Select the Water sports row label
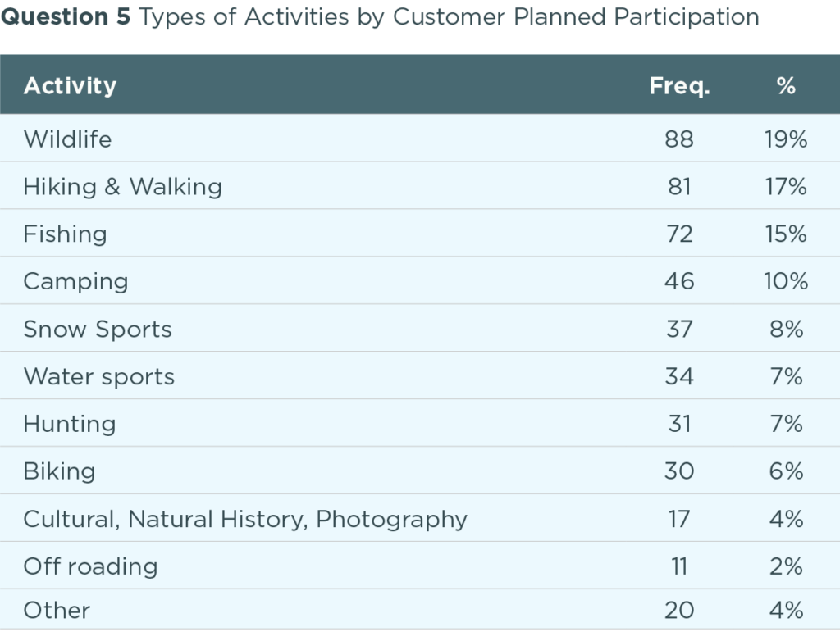Viewport: 840px width, 641px height. tap(98, 377)
